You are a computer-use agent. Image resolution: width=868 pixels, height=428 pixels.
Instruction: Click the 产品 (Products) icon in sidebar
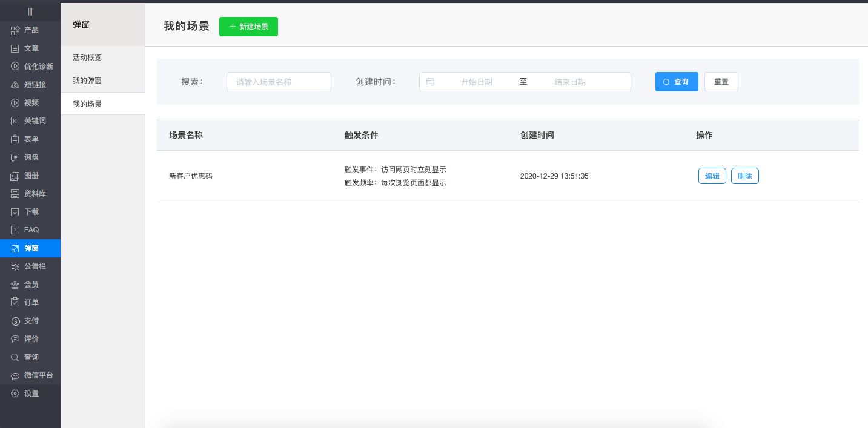(x=15, y=30)
